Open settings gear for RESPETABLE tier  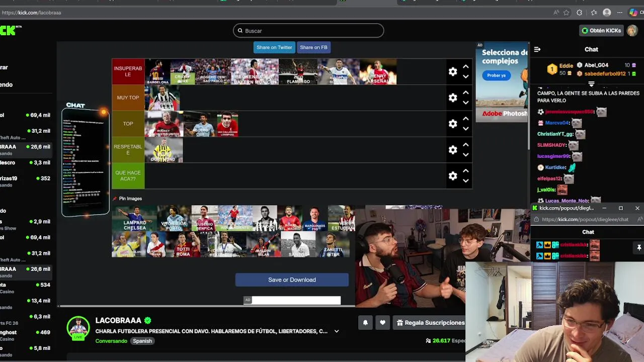coord(453,150)
